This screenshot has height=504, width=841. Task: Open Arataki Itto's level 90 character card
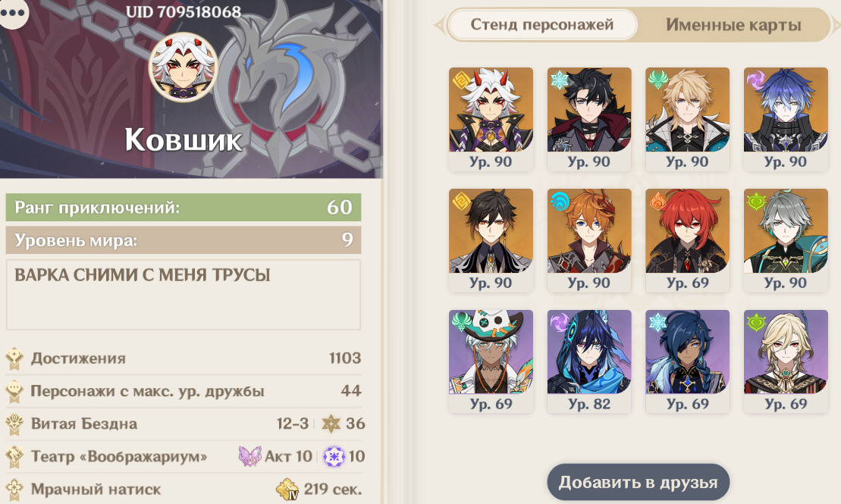(x=491, y=118)
